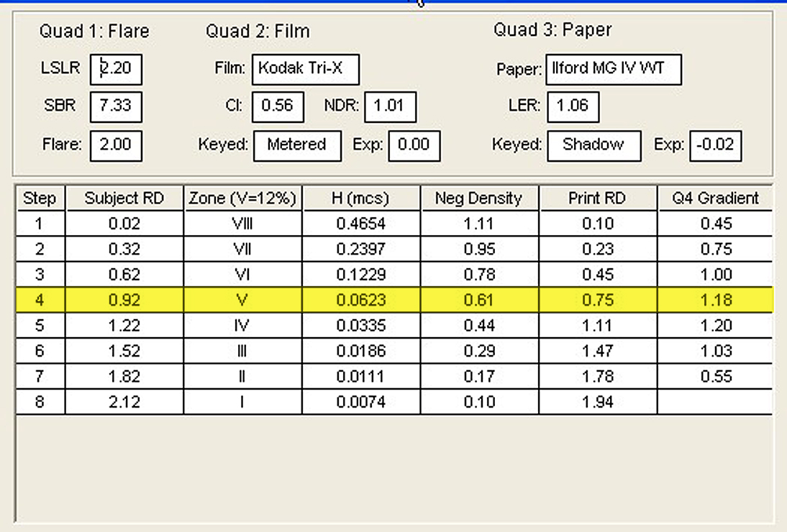Viewport: 787px width, 532px height.
Task: Select the H (mcs) column header
Action: click(x=361, y=198)
